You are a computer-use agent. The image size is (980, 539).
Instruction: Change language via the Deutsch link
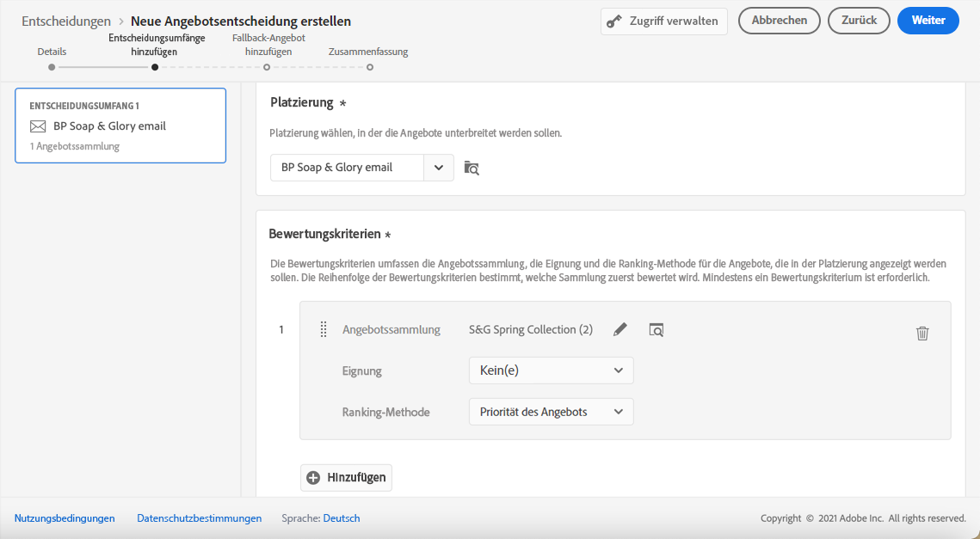342,518
